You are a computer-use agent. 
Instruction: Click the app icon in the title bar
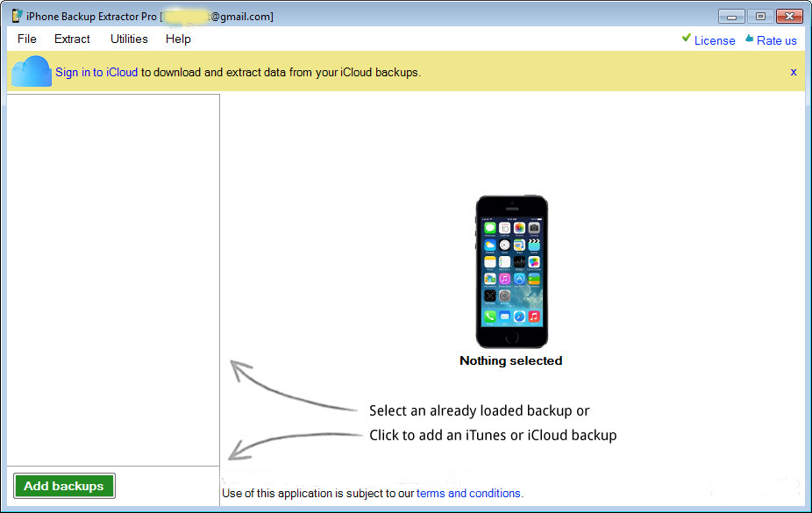coord(17,16)
